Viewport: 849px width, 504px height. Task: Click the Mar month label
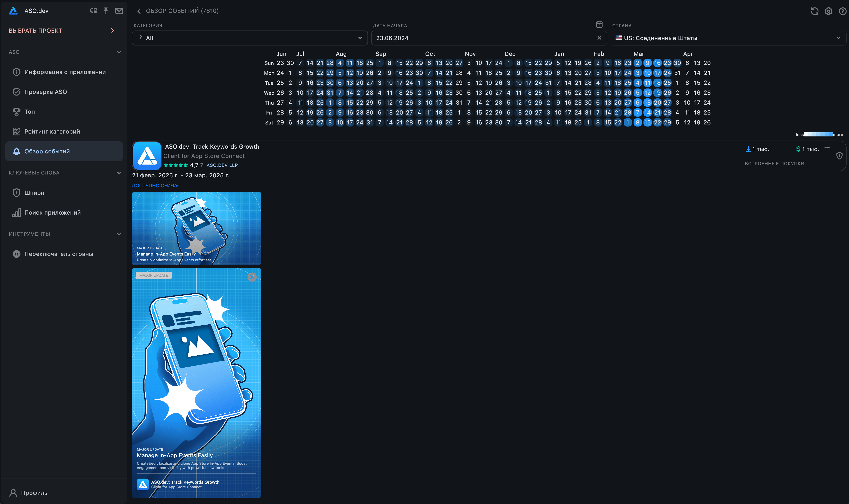click(639, 54)
